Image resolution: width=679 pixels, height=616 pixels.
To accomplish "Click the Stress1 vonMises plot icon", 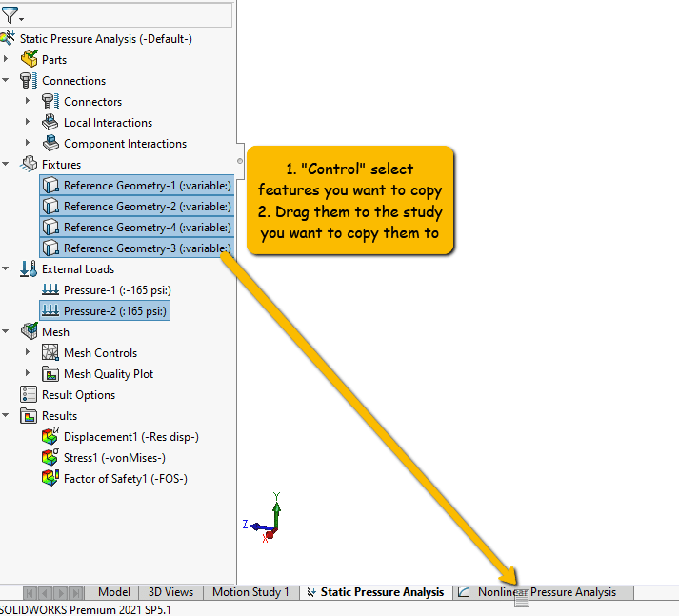I will (50, 458).
